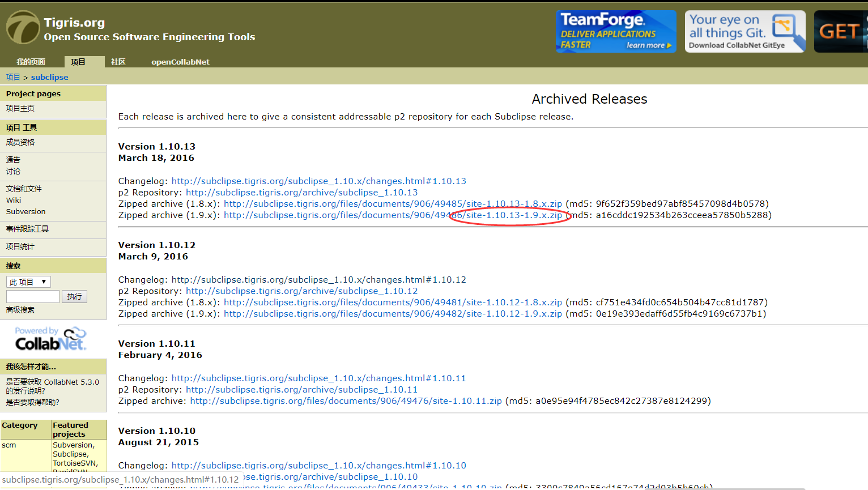Open 项目主页 in the sidebar

[20, 108]
